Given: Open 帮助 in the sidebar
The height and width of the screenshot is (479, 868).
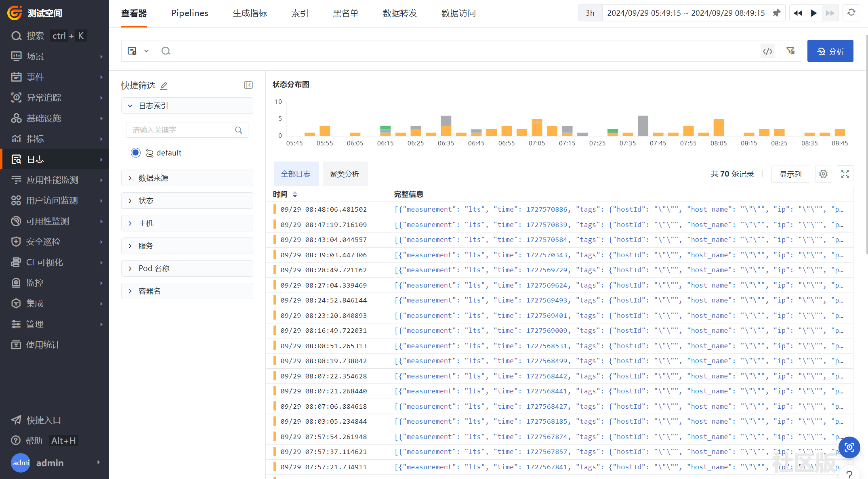Looking at the screenshot, I should tap(55, 441).
